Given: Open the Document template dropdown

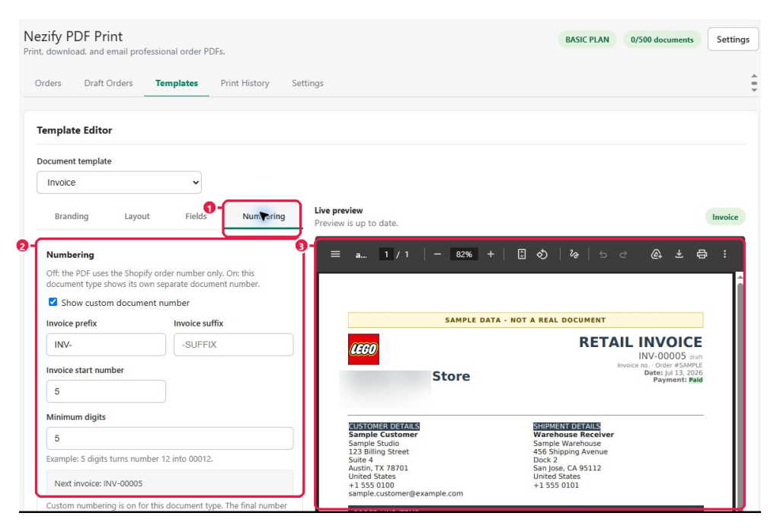Looking at the screenshot, I should point(119,183).
